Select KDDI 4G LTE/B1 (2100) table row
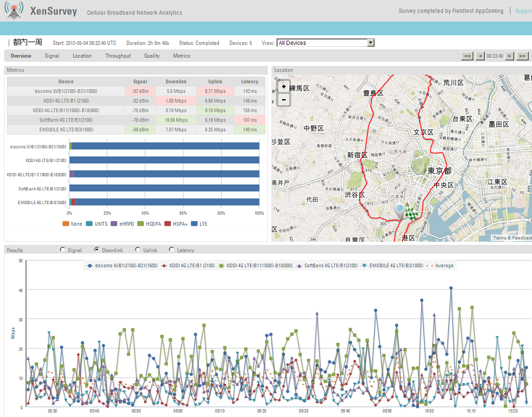The width and height of the screenshot is (532, 417). tap(136, 101)
